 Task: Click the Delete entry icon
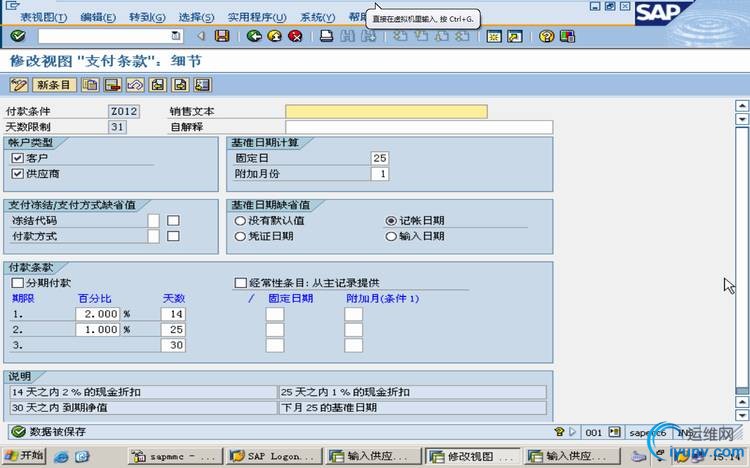[x=112, y=85]
